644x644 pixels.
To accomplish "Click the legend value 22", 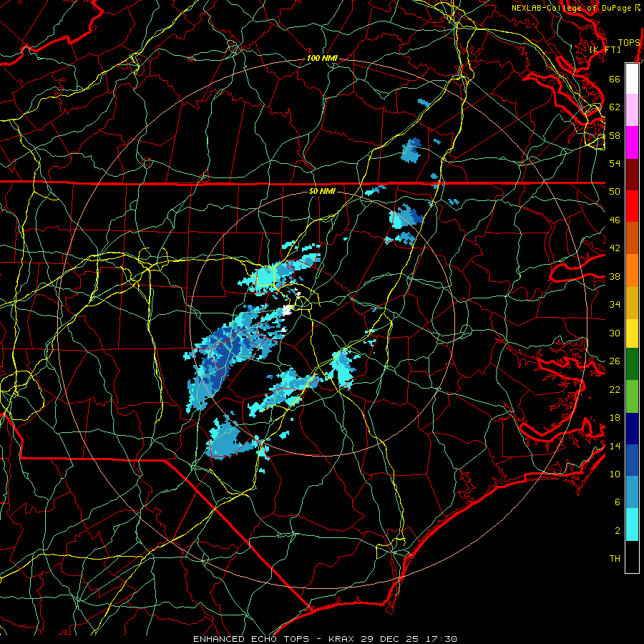I will (615, 390).
